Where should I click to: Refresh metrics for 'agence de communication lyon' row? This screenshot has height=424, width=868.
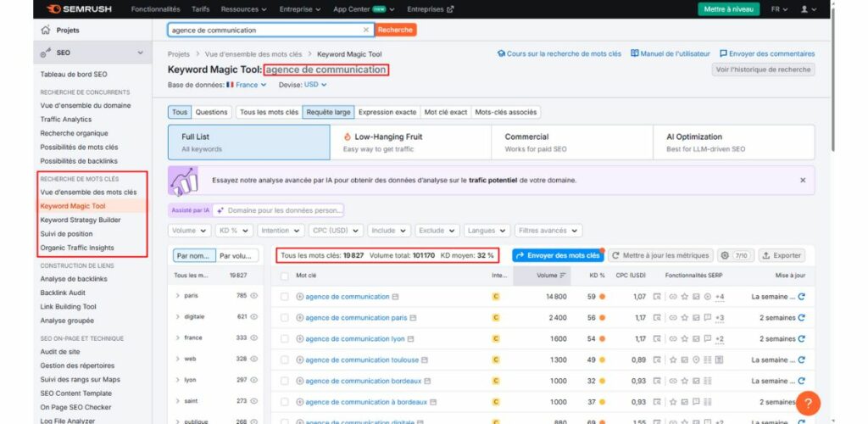coord(801,338)
